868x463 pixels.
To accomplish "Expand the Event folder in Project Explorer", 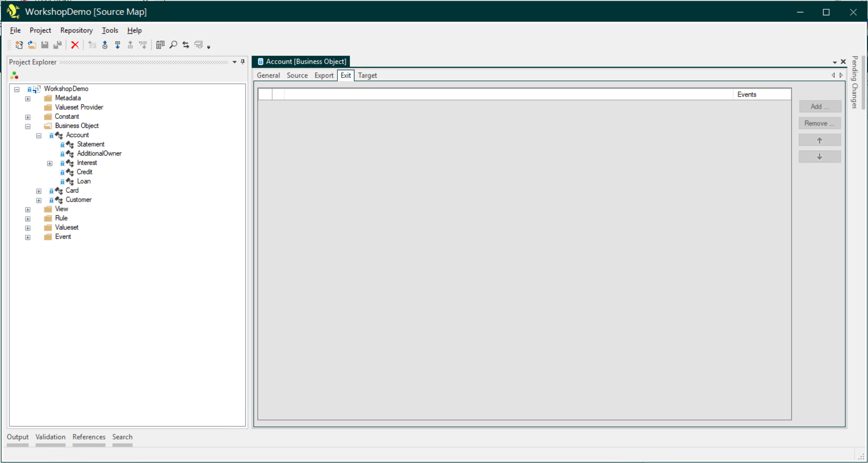I will [x=27, y=237].
